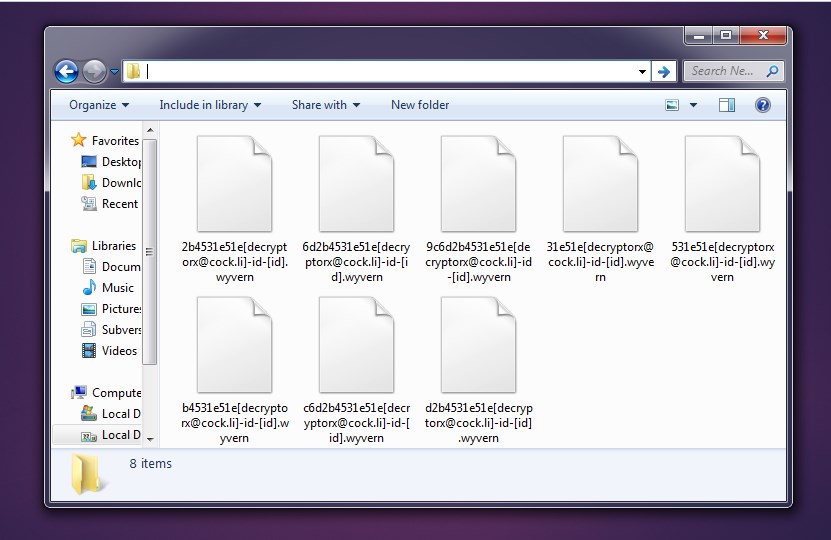Click file name text starting 2b4531e51e[decrypt
This screenshot has height=540, width=831.
pyautogui.click(x=234, y=262)
